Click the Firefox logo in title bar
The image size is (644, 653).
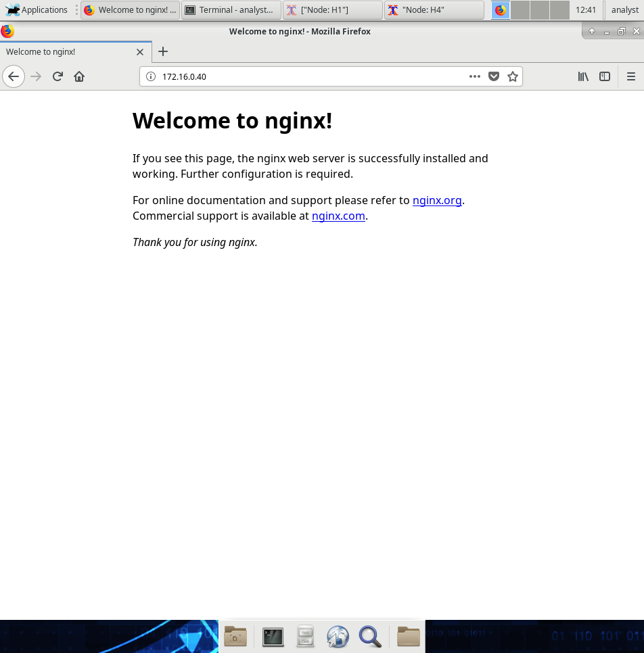(x=7, y=31)
